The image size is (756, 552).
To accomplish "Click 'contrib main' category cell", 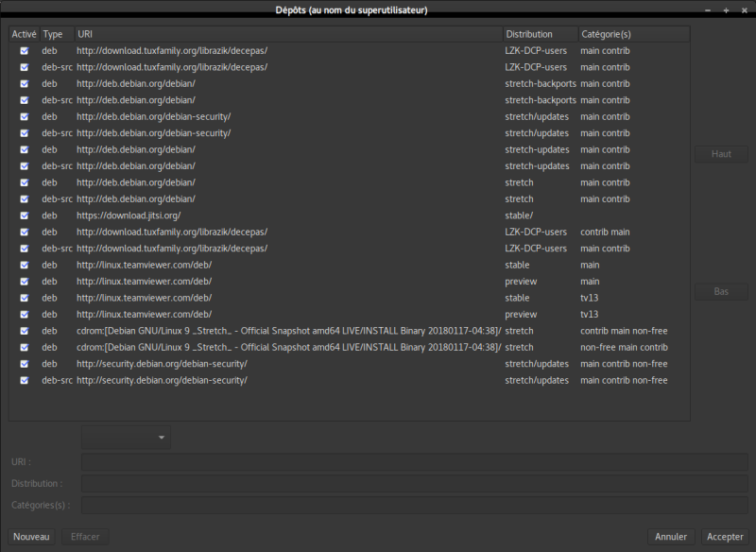I will tap(605, 232).
